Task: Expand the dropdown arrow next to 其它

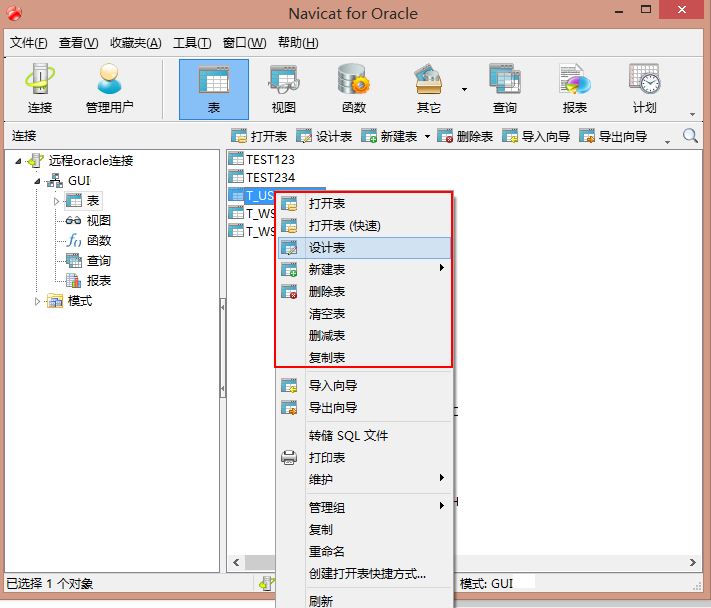Action: pyautogui.click(x=464, y=89)
